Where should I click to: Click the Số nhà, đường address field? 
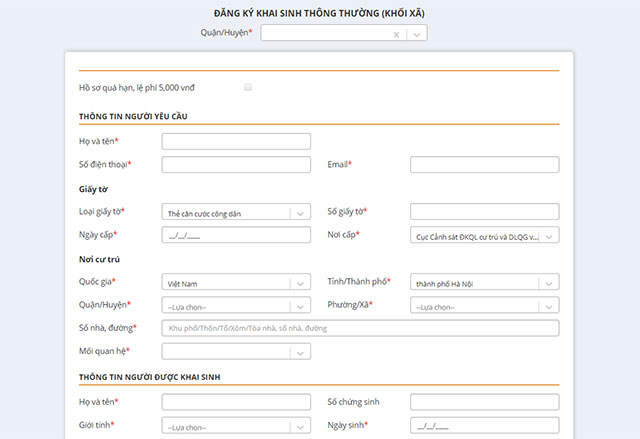pyautogui.click(x=360, y=328)
